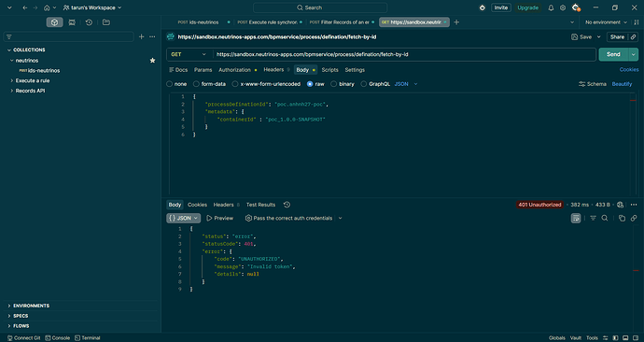Toggle sidebar layout in status bar
This screenshot has height=342, width=644.
pyautogui.click(x=615, y=338)
